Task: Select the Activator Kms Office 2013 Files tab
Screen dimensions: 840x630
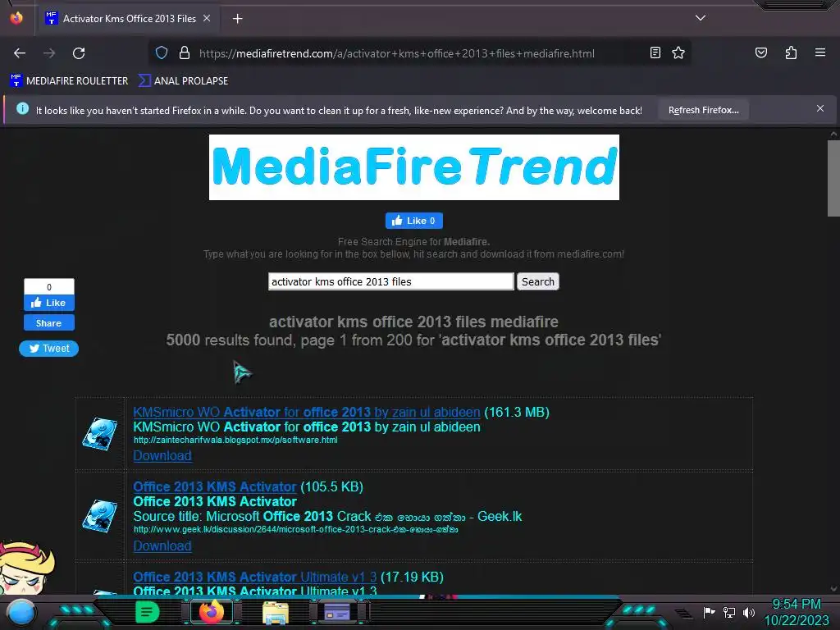Action: [129, 18]
